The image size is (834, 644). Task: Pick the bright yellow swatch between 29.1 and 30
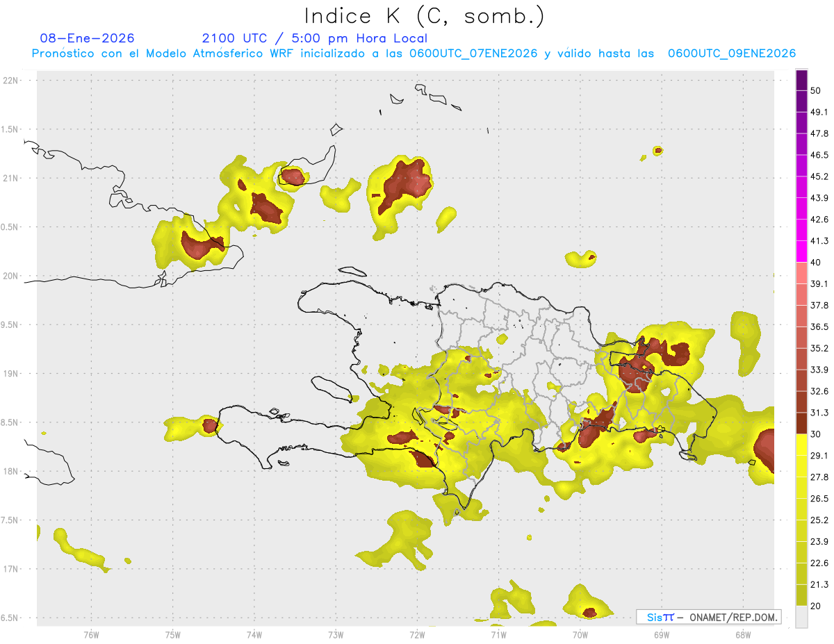coord(801,445)
